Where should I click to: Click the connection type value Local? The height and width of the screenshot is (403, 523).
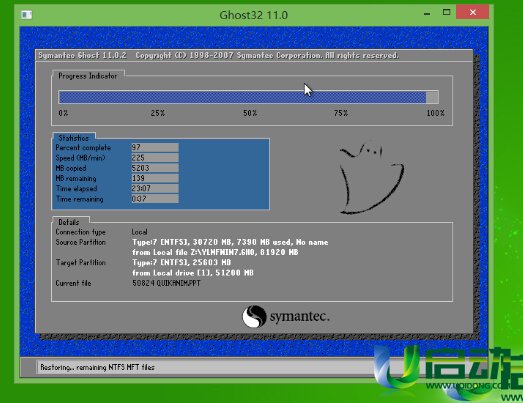[x=139, y=232]
